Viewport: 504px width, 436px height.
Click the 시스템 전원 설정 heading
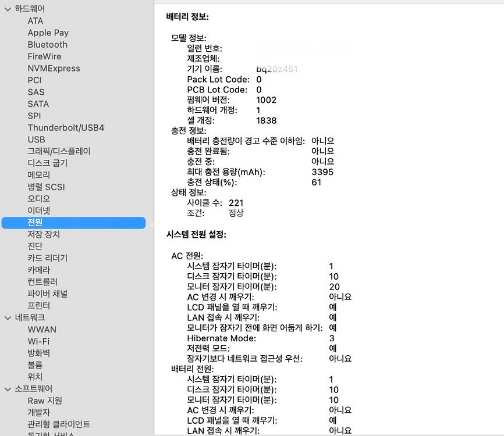(x=196, y=234)
